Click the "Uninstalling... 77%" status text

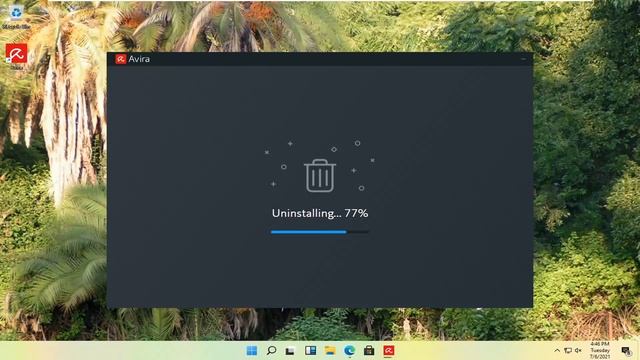(x=320, y=213)
